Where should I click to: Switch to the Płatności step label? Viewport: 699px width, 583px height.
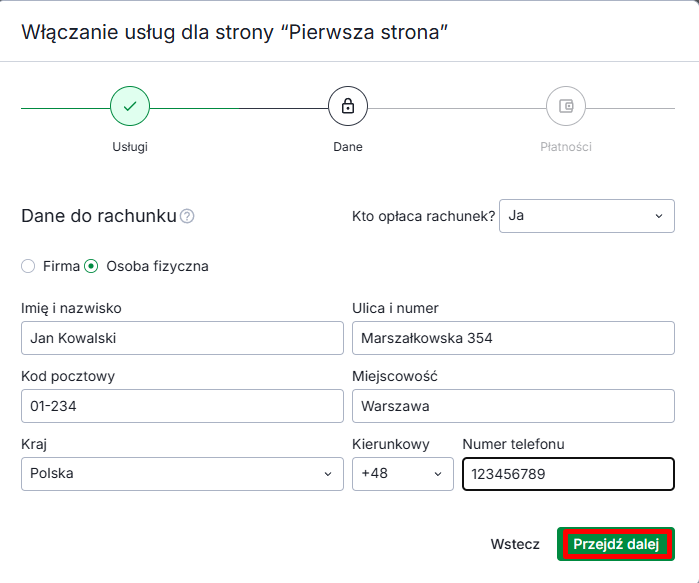tap(566, 146)
